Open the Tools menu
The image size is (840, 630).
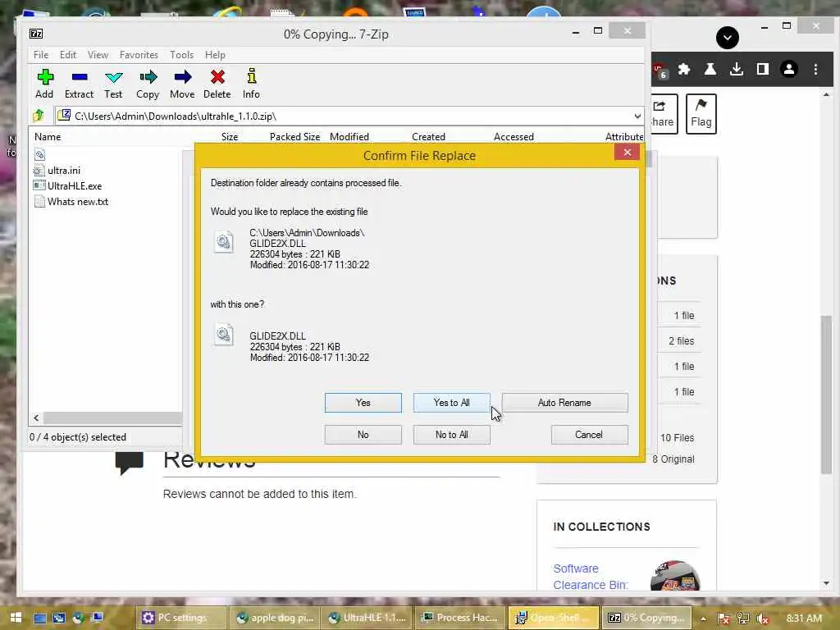coord(181,55)
